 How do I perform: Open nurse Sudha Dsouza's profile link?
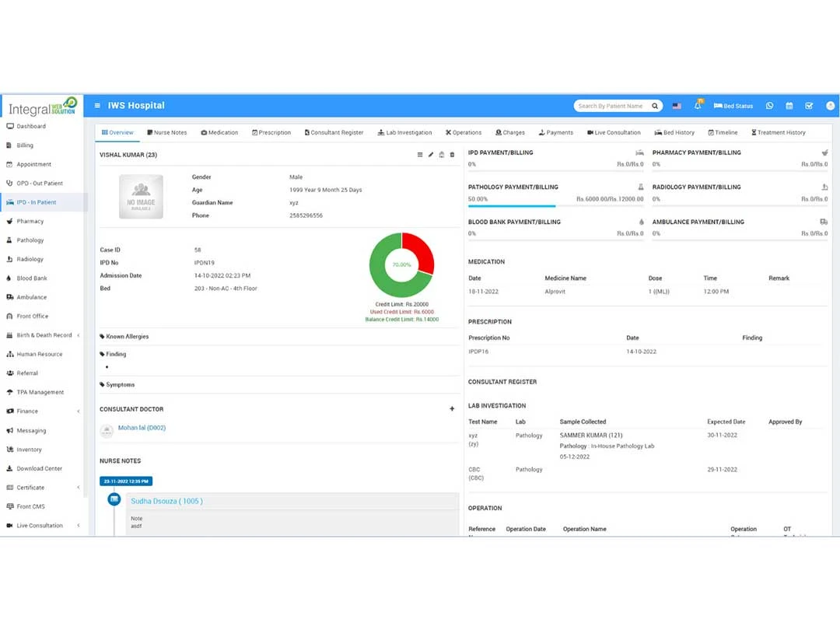[166, 501]
